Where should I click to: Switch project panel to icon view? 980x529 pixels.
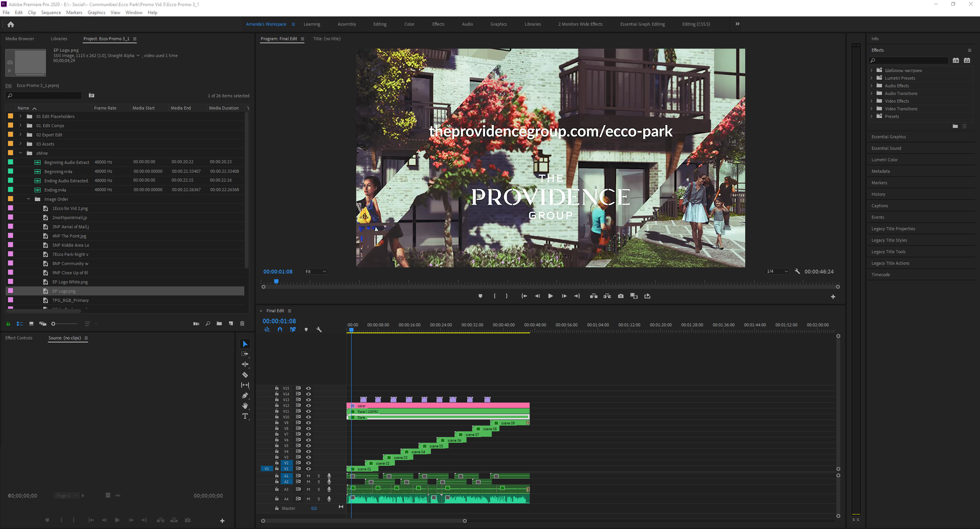(x=31, y=324)
